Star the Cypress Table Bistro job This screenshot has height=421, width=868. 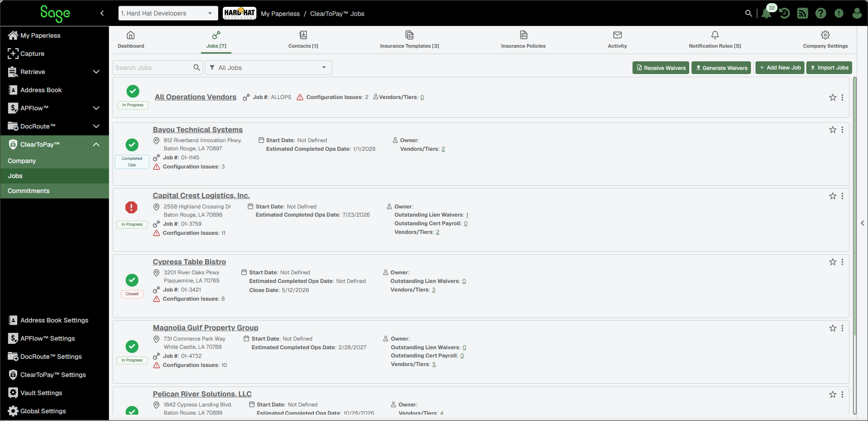(x=833, y=262)
